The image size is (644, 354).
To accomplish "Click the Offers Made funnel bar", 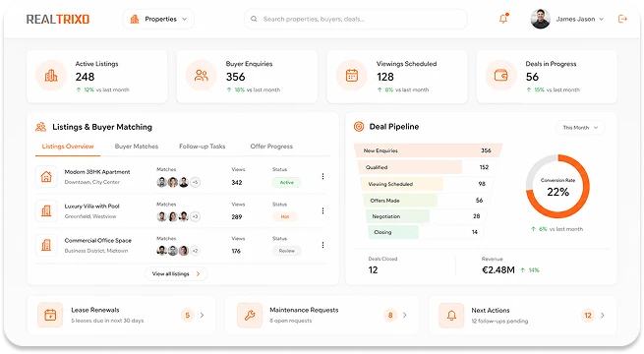I will coord(400,201).
